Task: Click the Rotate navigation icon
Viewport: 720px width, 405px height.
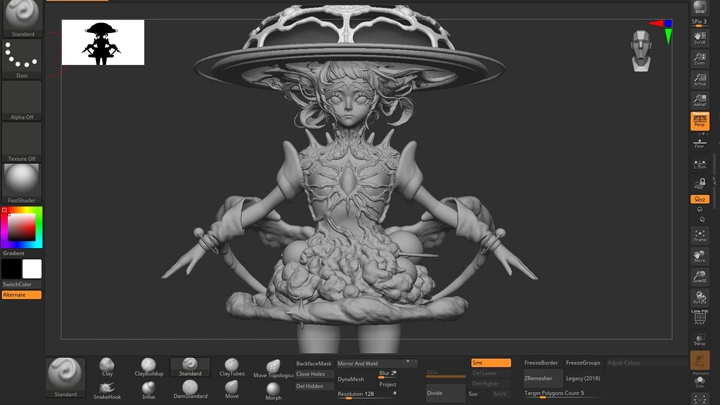Action: pyautogui.click(x=699, y=298)
